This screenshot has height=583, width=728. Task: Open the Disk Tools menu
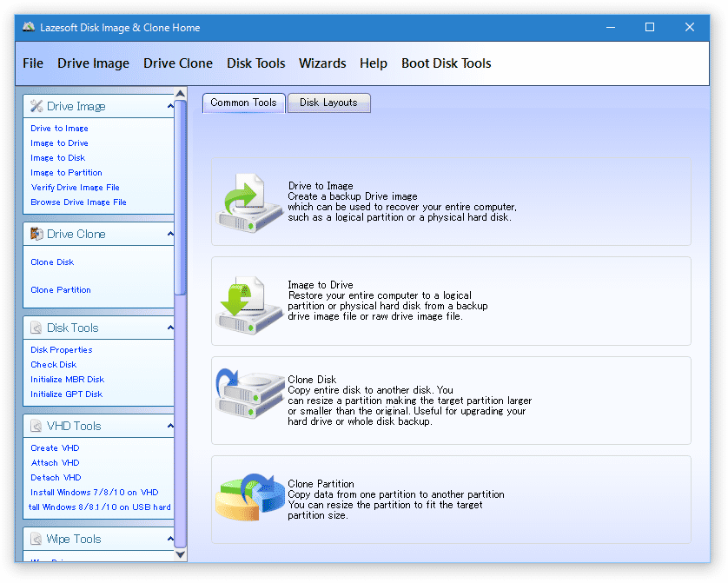(255, 63)
